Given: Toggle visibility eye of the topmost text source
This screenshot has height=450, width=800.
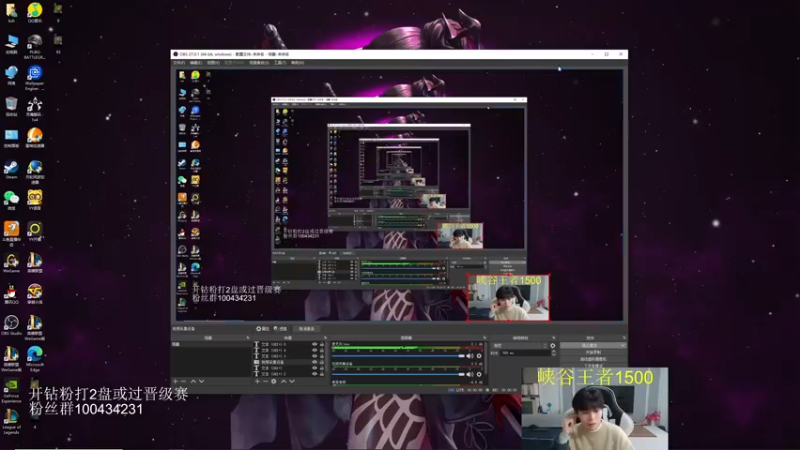Looking at the screenshot, I should click(x=315, y=344).
